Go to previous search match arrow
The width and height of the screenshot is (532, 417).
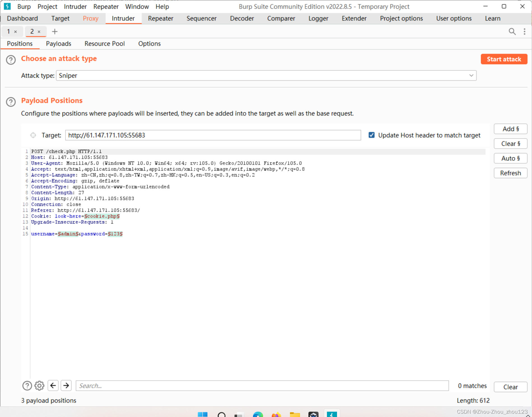pos(53,386)
